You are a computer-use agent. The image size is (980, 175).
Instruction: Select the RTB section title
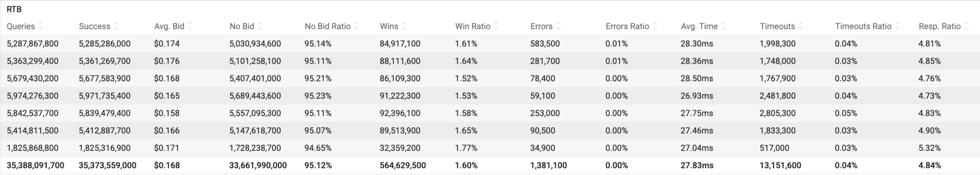coord(14,9)
